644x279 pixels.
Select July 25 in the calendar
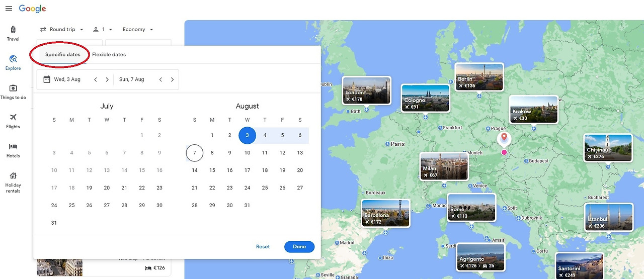pyautogui.click(x=71, y=205)
